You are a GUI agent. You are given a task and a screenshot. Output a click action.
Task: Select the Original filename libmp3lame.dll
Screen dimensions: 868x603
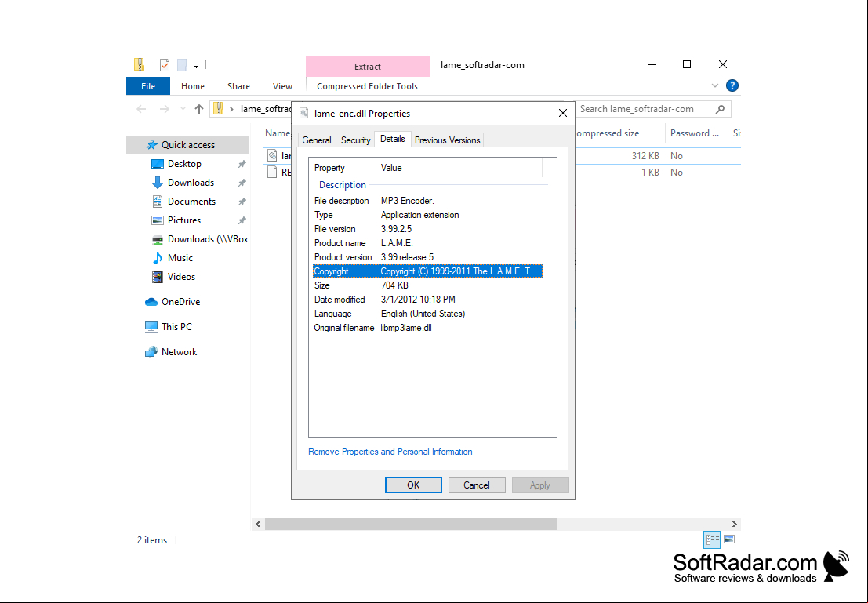[x=405, y=328]
